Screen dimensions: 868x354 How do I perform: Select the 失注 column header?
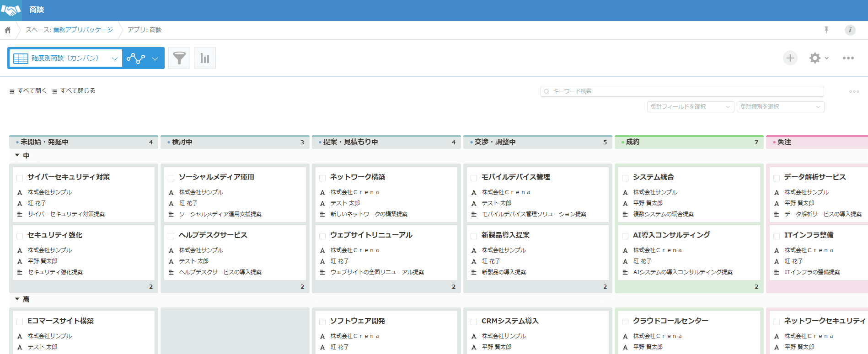click(817, 142)
